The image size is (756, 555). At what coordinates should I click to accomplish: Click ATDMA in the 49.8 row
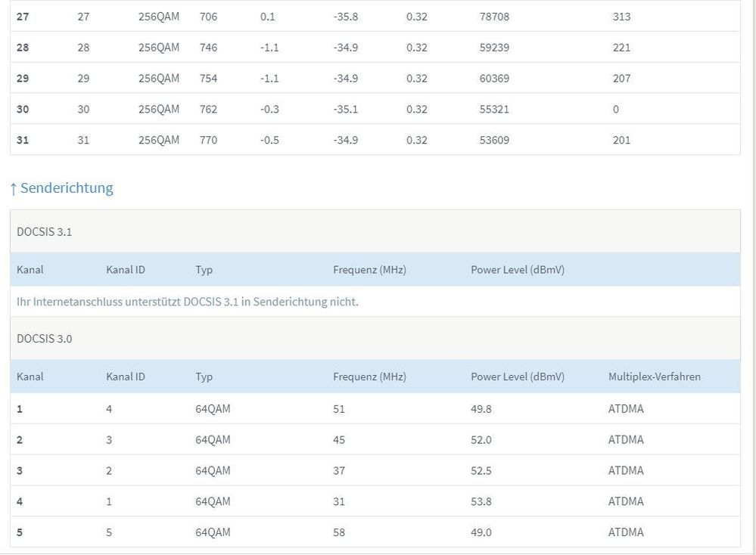point(626,408)
